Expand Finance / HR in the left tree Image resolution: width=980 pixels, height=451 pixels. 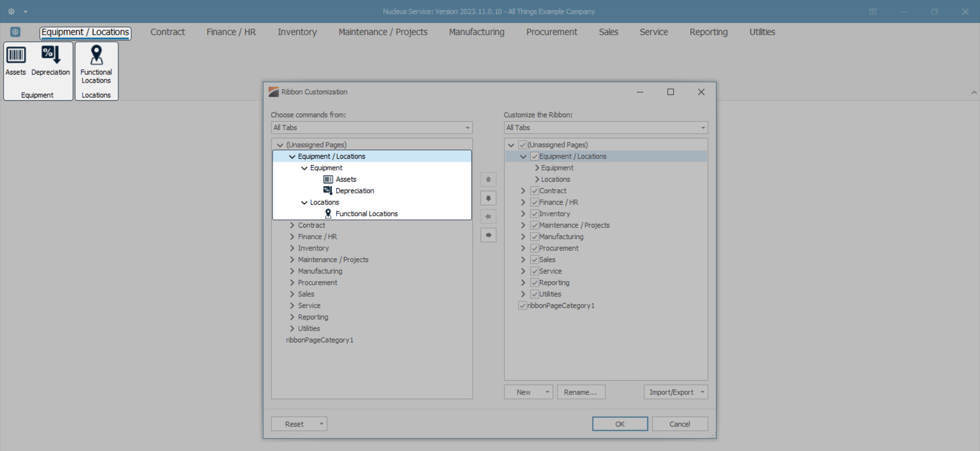click(292, 237)
